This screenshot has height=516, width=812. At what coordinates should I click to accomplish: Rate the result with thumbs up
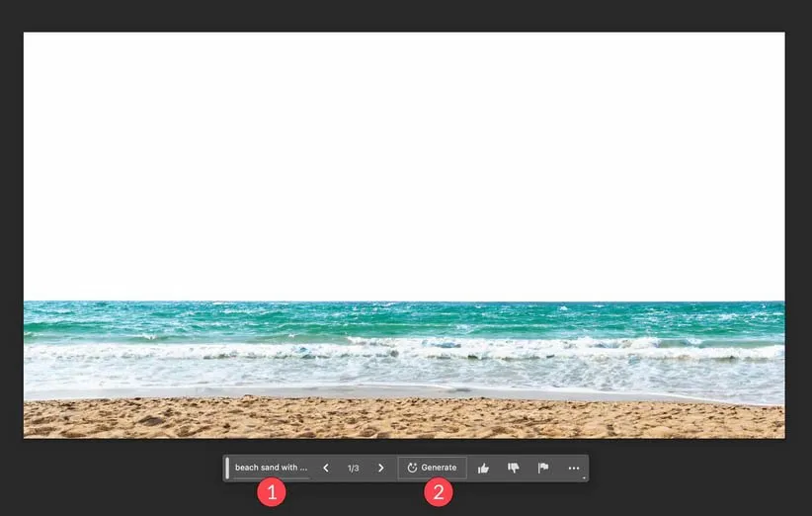click(x=483, y=468)
